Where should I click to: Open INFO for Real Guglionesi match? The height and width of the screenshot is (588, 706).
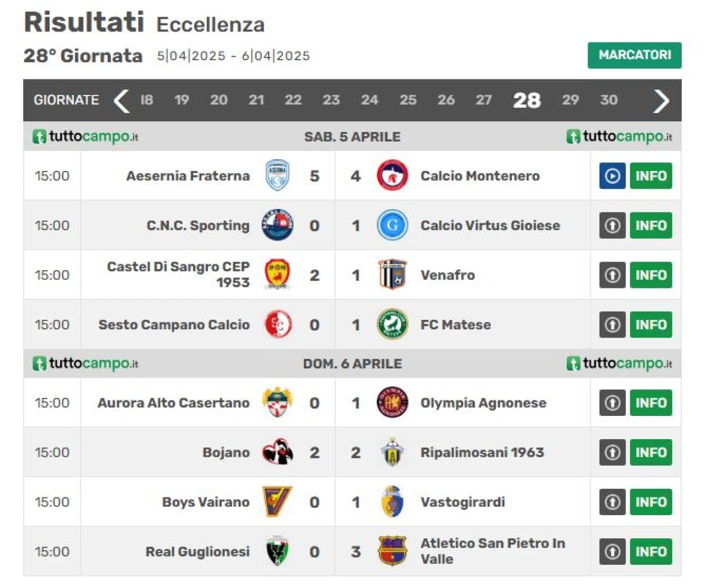[x=651, y=552]
